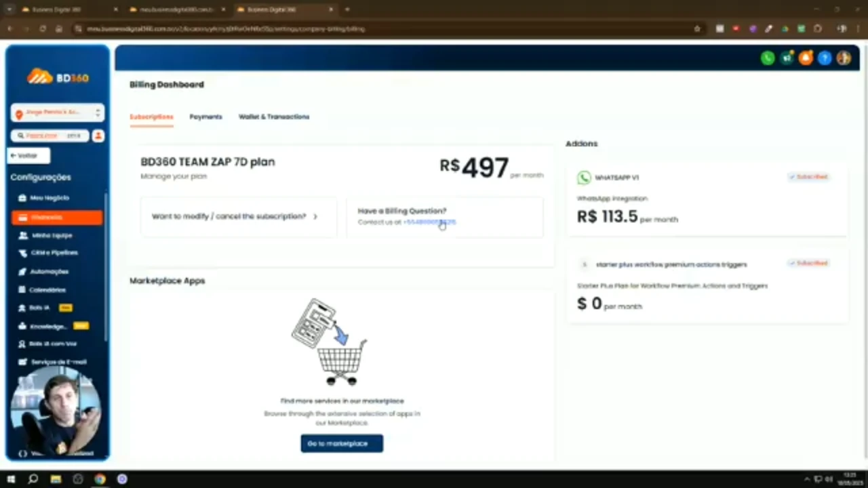Open the orange notifications bell
The height and width of the screenshot is (488, 868).
click(806, 58)
